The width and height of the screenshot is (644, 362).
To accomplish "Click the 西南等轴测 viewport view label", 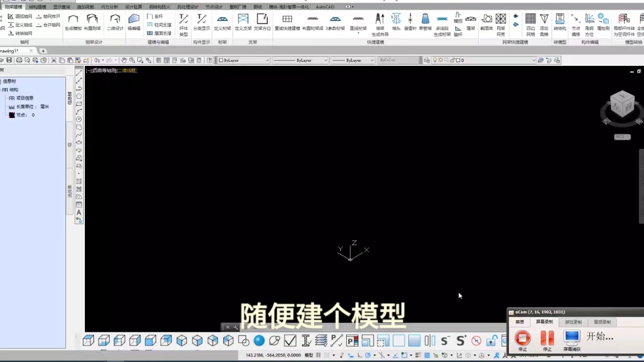I will (x=105, y=70).
